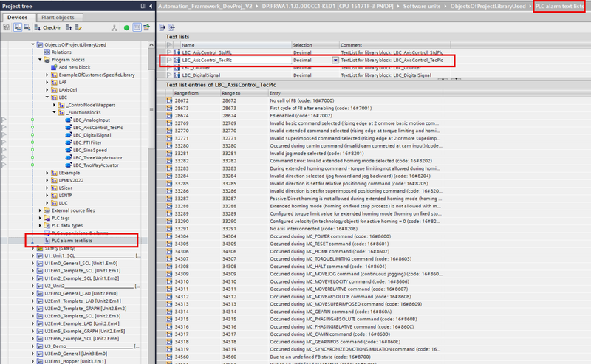Click the LBC_SinaSpeed block icon

(68, 150)
